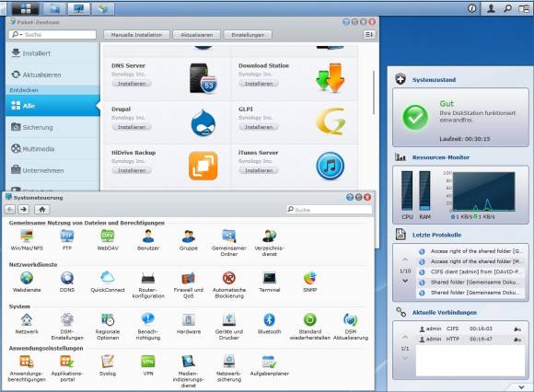
Task: Go to Systemsteuerung home
Action: point(42,209)
